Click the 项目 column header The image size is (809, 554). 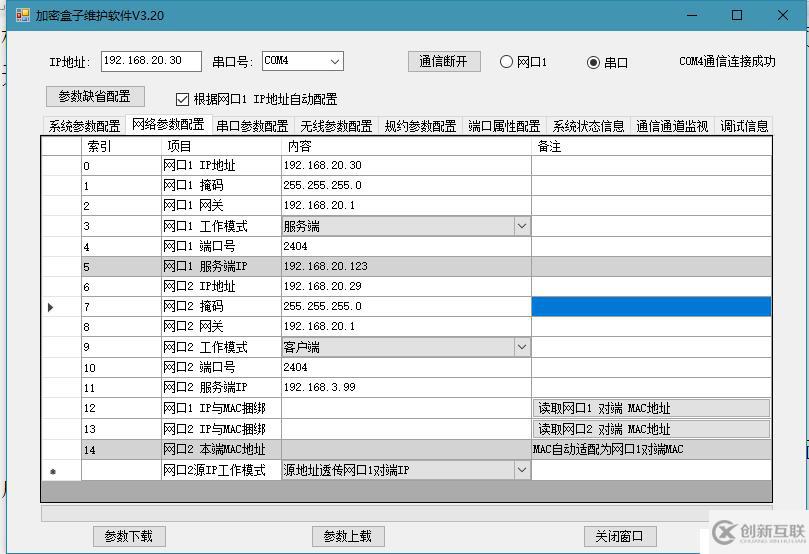(221, 146)
